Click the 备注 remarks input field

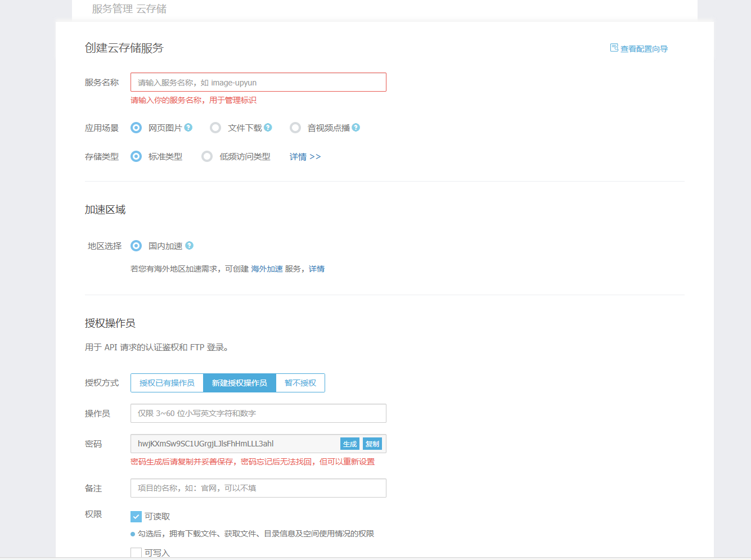pyautogui.click(x=258, y=488)
